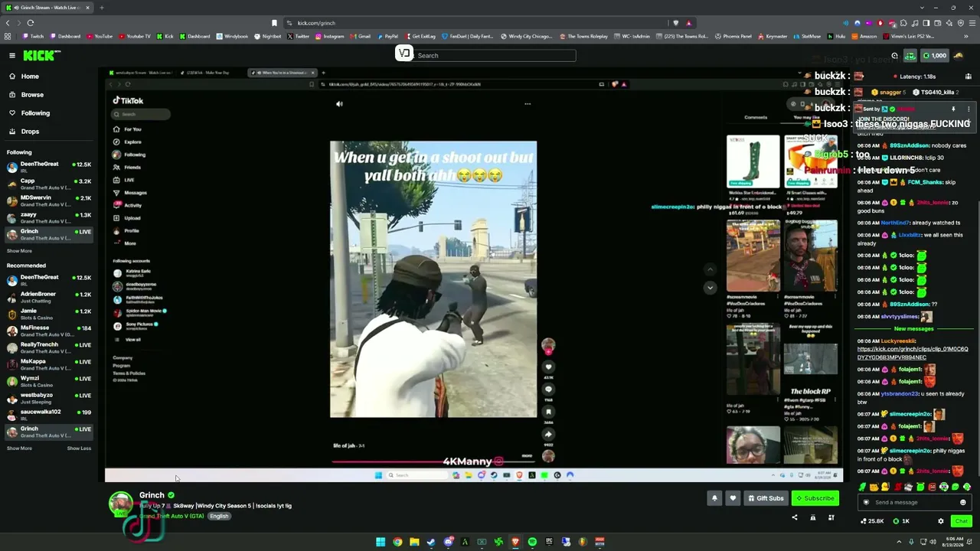Open a new browser tab with plus
980x551 pixels.
click(x=101, y=8)
